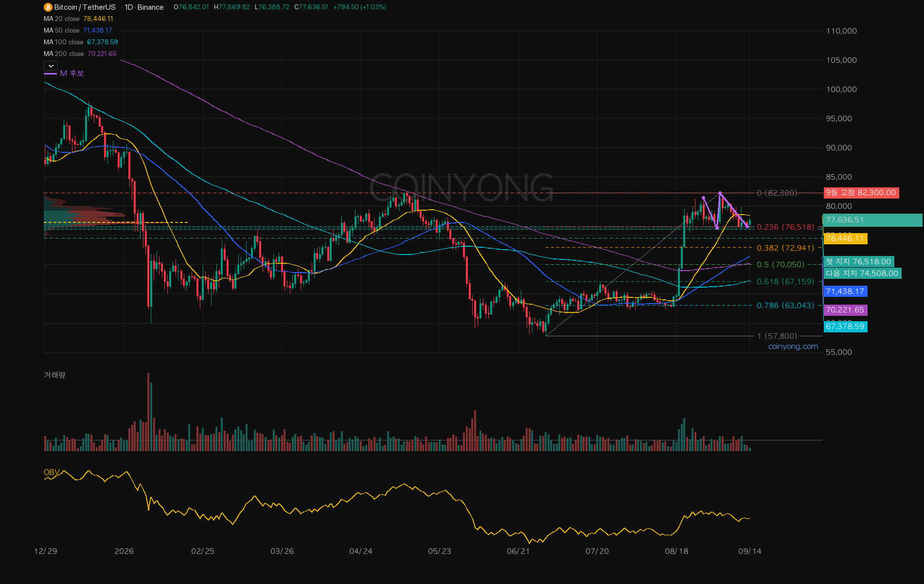Click the orange Bitcoin symbol icon

point(48,7)
